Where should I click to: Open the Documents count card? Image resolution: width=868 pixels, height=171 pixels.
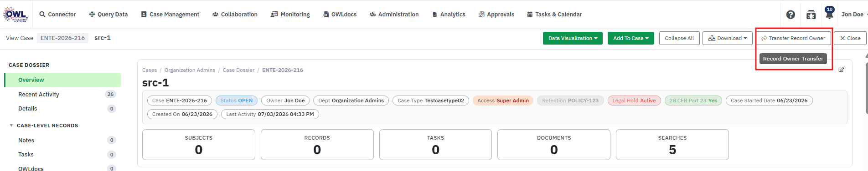(554, 145)
